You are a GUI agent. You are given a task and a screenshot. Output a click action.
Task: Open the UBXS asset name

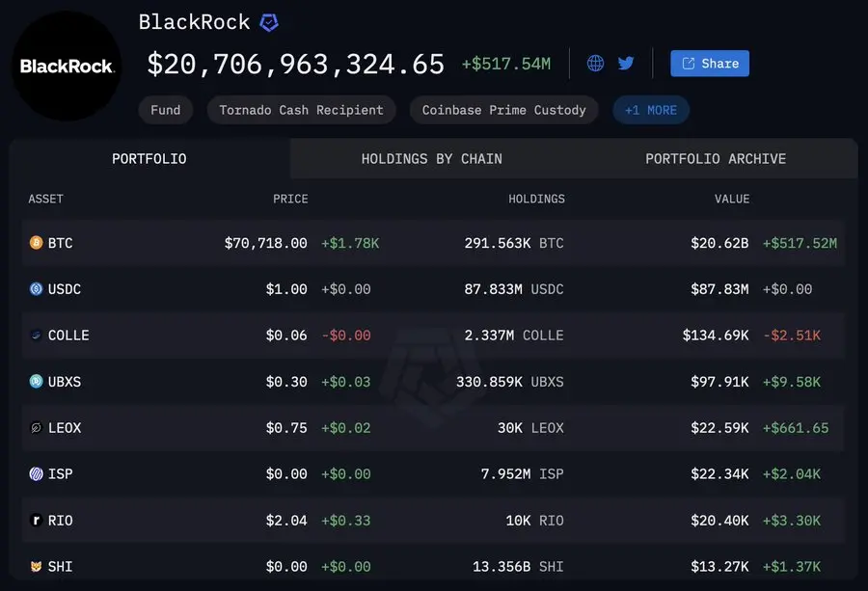point(65,381)
